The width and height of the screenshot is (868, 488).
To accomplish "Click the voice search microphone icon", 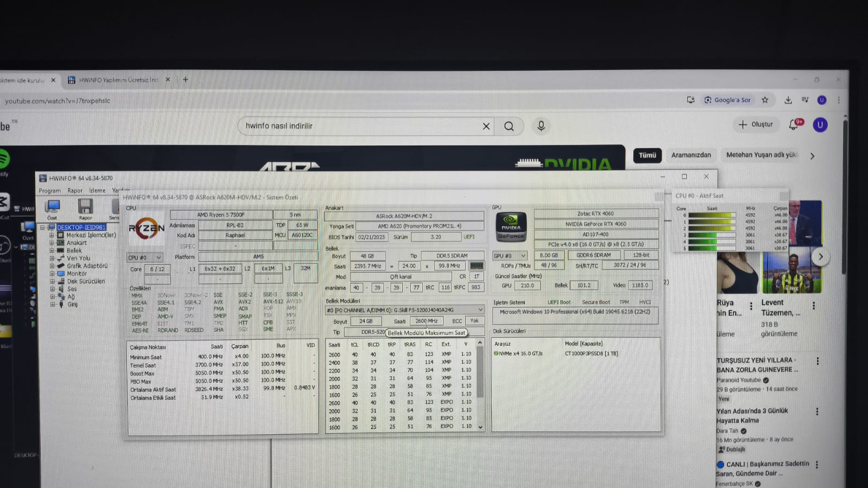I will tap(541, 126).
